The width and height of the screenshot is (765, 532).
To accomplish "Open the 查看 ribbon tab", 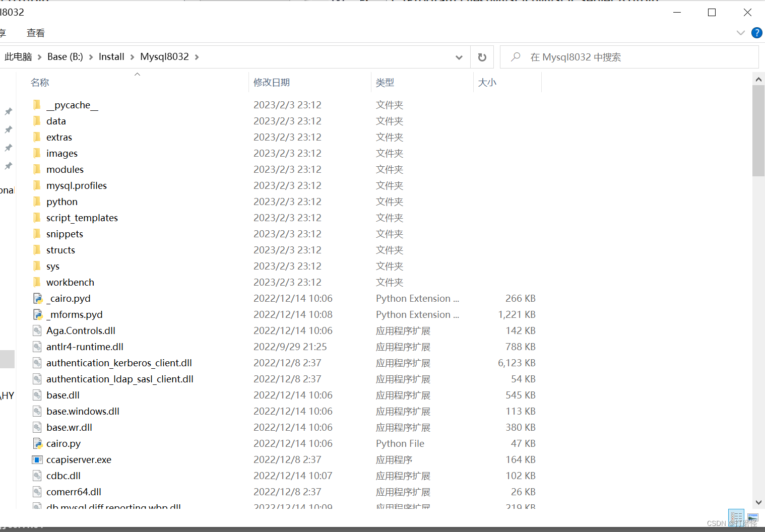I will point(36,33).
